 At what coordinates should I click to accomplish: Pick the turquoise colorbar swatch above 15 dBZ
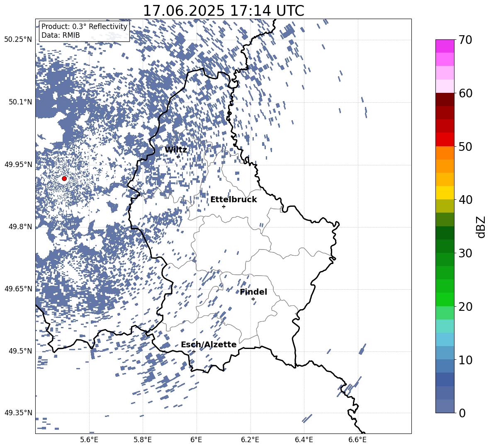click(445, 326)
